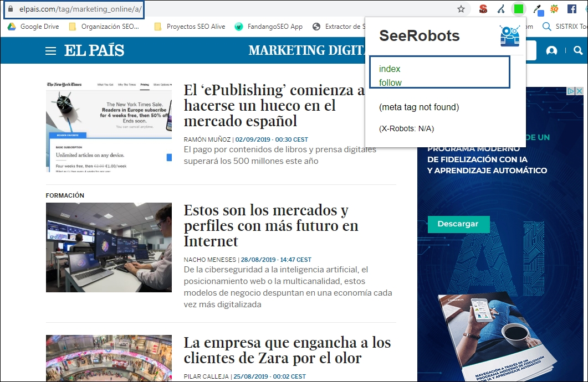Open the EL PAÍS hamburger menu

[50, 50]
